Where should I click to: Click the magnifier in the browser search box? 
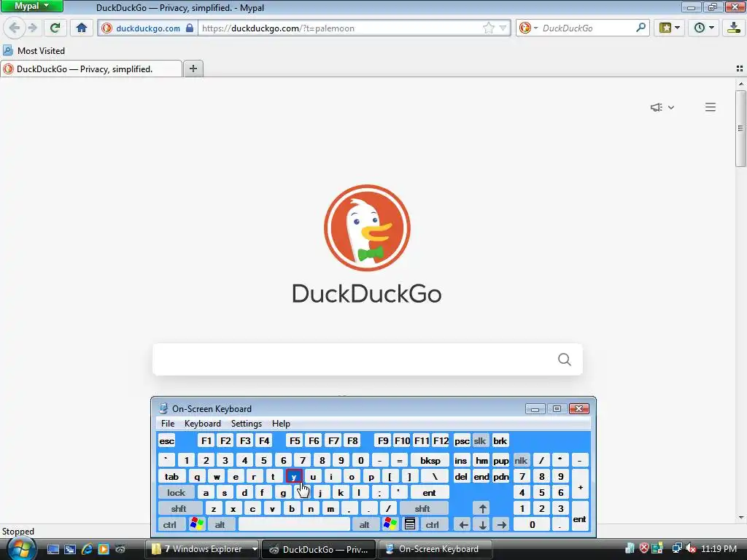click(x=640, y=28)
